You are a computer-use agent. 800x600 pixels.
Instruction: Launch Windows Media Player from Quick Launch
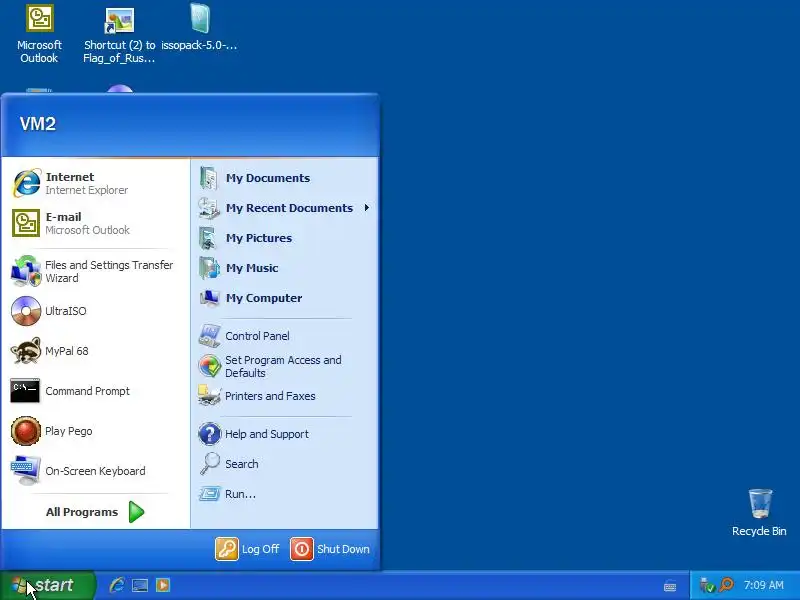tap(163, 585)
